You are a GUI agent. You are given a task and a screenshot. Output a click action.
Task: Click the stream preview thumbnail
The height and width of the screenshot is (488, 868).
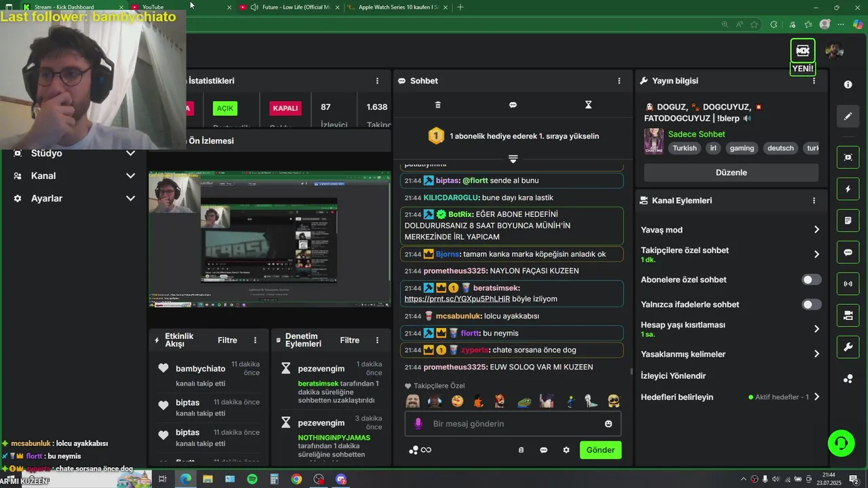[269, 239]
